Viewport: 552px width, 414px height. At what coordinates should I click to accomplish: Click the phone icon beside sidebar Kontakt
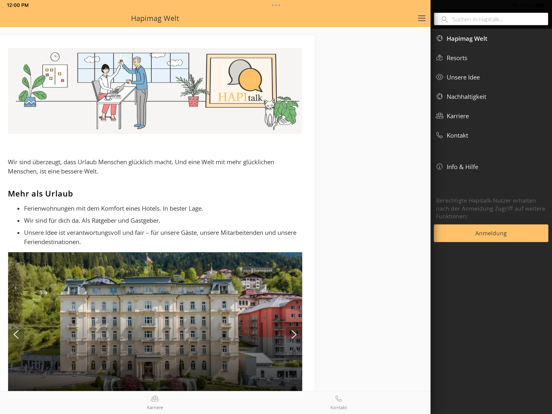click(439, 135)
